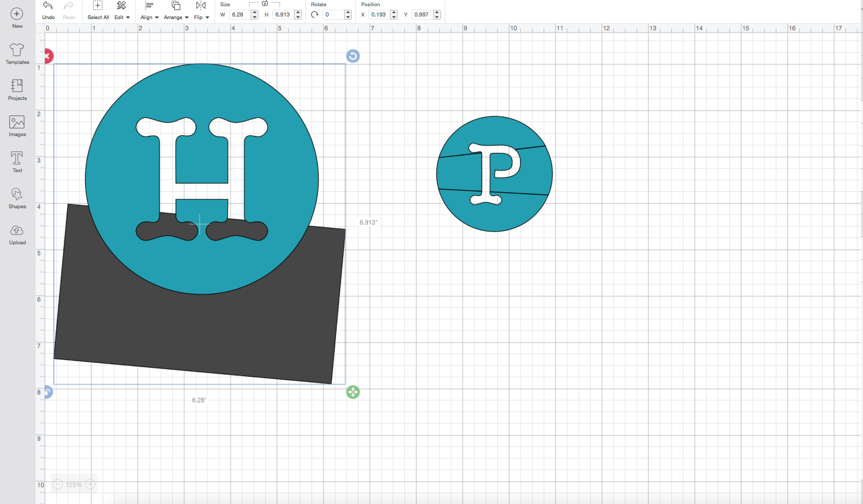Click the Position X input field
This screenshot has height=504, width=863.
click(x=379, y=14)
